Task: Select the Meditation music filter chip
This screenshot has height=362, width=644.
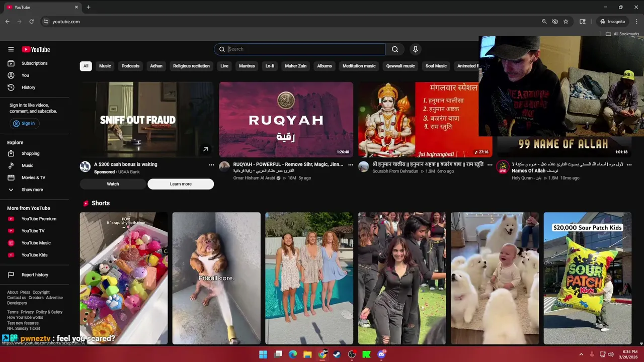Action: pyautogui.click(x=359, y=66)
